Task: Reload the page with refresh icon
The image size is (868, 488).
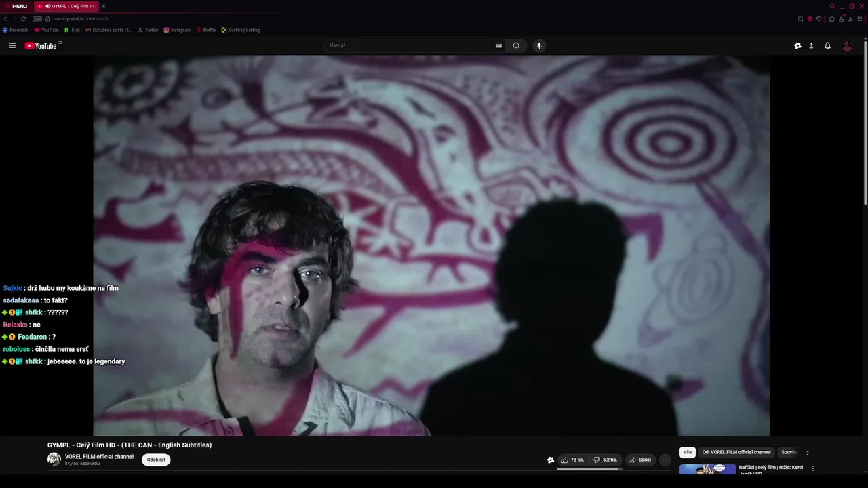Action: pos(24,19)
